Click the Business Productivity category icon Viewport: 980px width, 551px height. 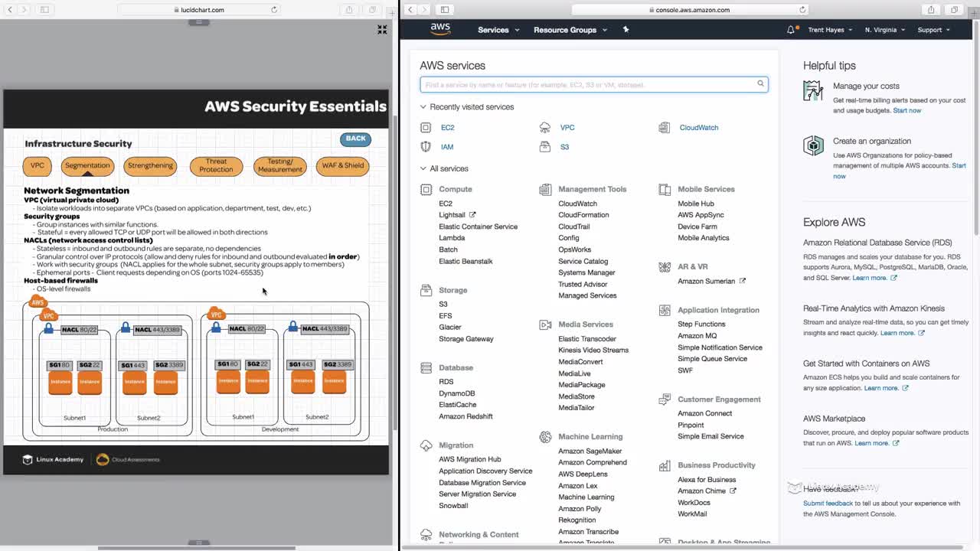(665, 465)
